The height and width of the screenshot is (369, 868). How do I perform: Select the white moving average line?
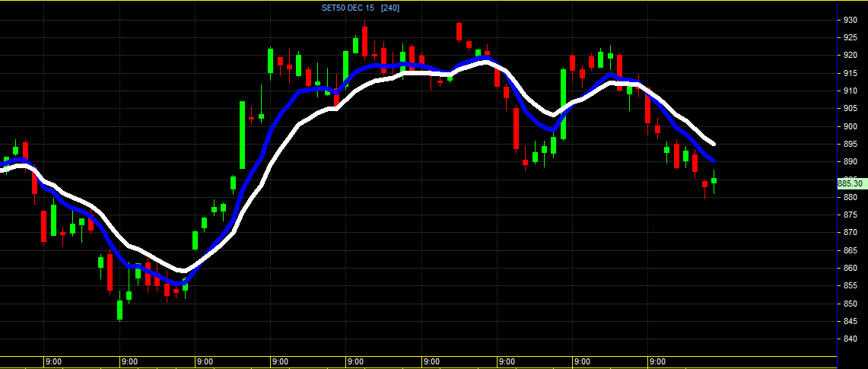(299, 126)
